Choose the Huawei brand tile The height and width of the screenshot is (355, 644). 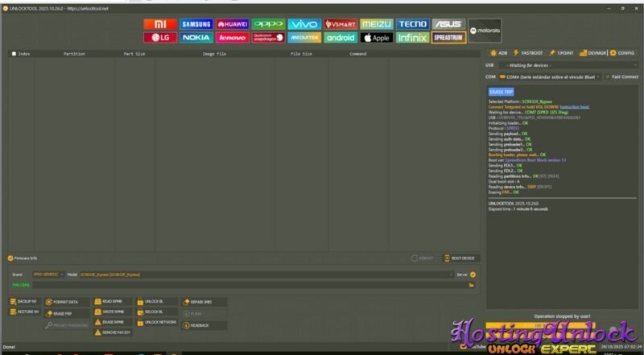click(x=232, y=24)
